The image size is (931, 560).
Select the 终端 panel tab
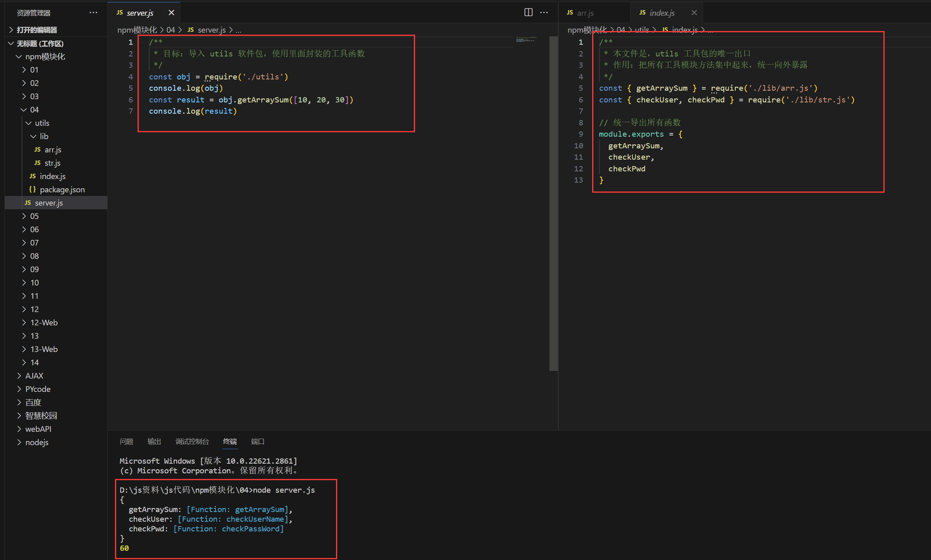[230, 441]
